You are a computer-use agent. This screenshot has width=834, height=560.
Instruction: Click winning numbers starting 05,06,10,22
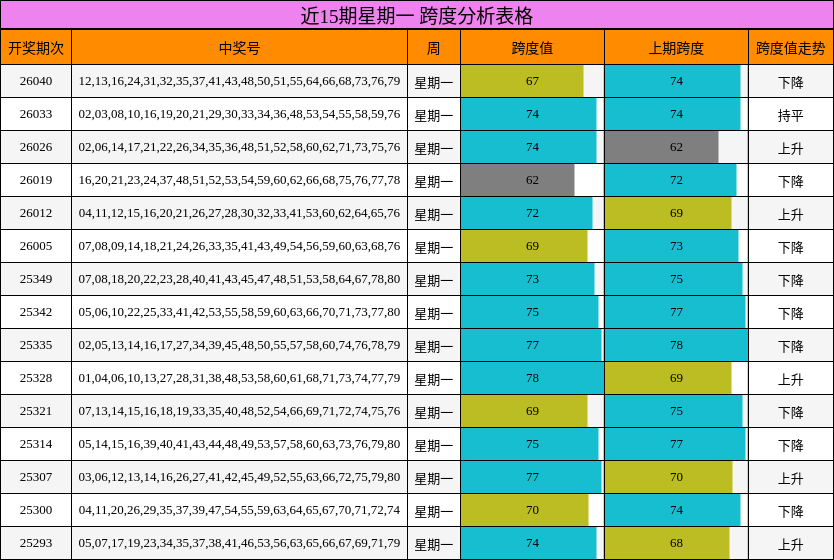(x=239, y=312)
